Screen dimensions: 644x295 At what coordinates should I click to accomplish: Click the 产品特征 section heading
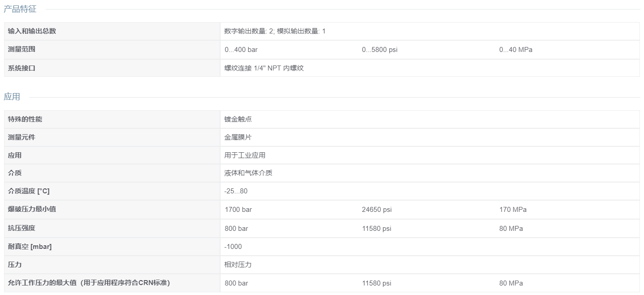pos(20,9)
